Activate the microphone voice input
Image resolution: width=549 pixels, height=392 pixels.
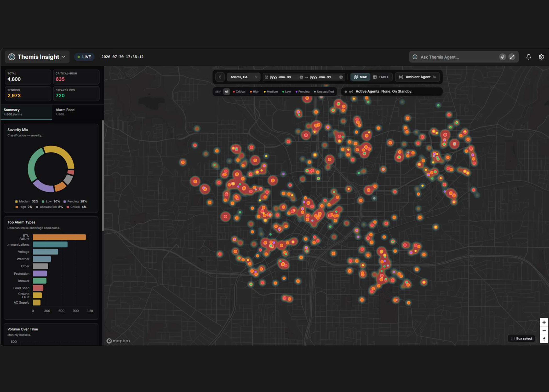(502, 57)
